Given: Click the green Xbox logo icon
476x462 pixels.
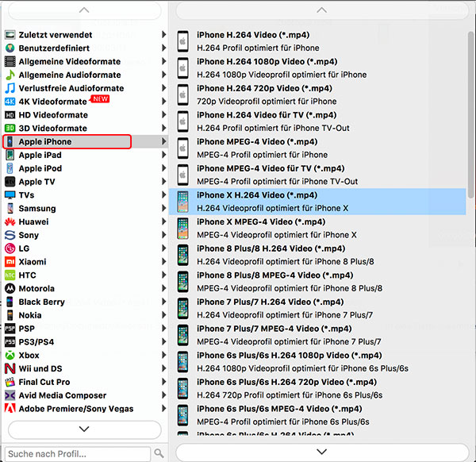Looking at the screenshot, I should click(x=10, y=355).
